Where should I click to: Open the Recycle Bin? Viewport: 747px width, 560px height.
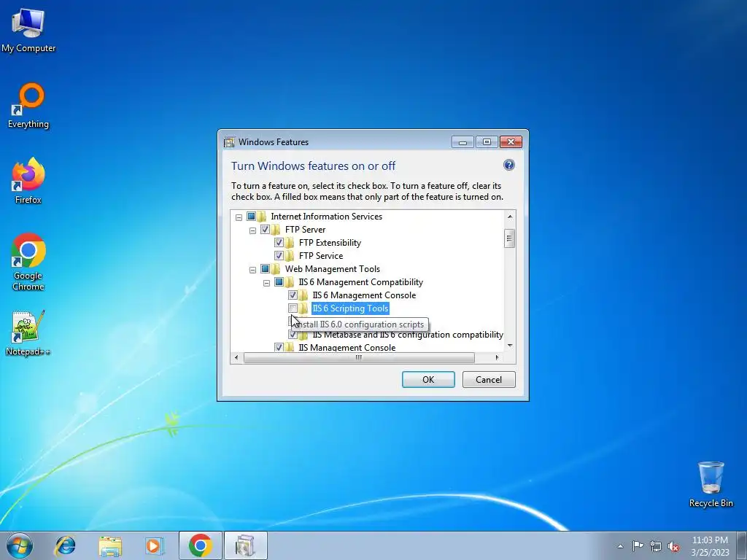tap(711, 484)
